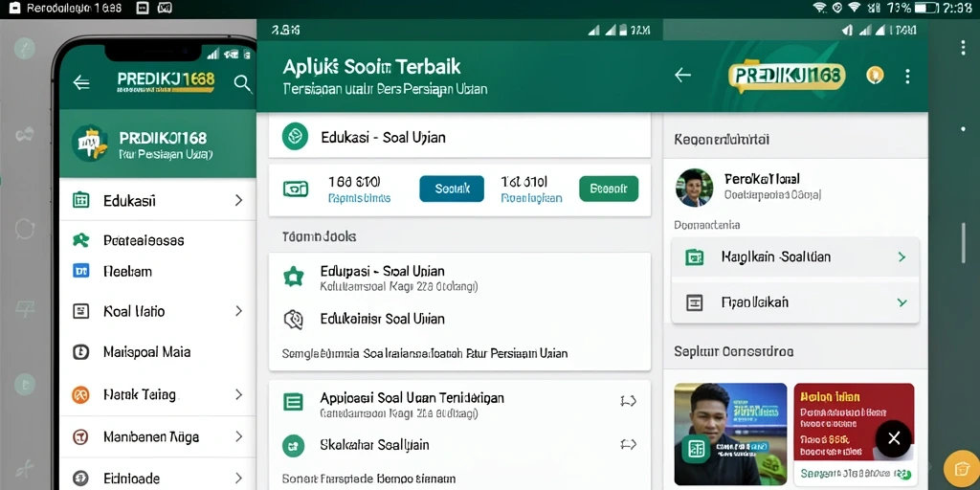Click the 'Aplik Sooir Terbaik' heading

[x=372, y=67]
